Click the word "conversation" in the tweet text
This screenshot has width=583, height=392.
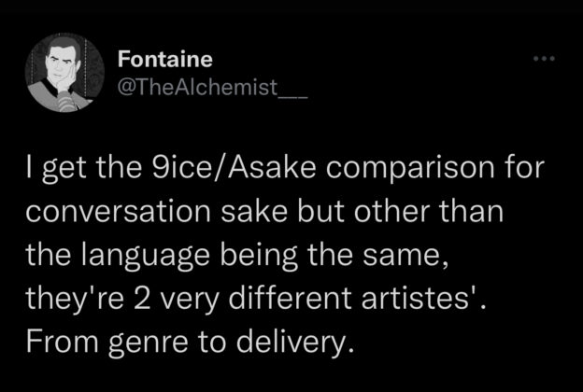pyautogui.click(x=119, y=212)
